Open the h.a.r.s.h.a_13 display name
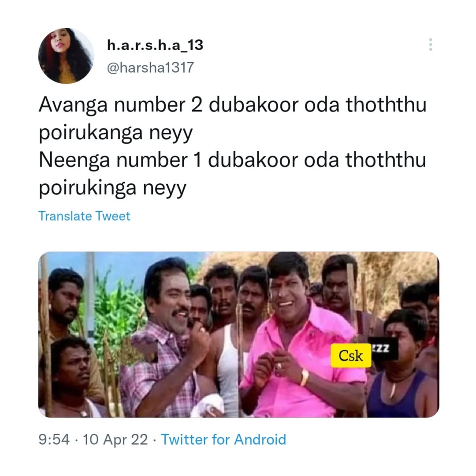 pos(155,45)
